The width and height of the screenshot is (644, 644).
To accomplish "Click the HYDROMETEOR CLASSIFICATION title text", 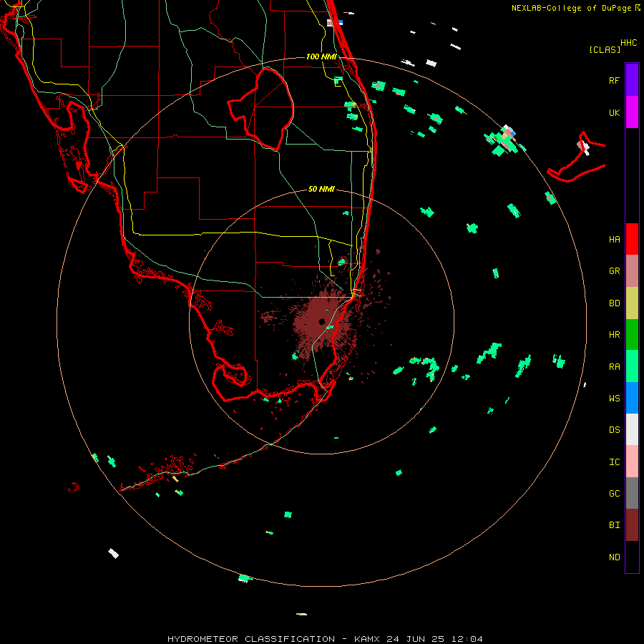I will 251,639.
